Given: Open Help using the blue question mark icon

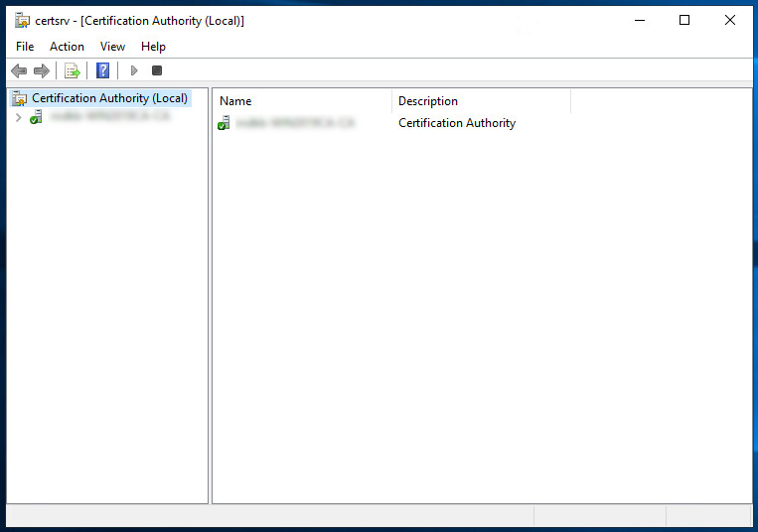Looking at the screenshot, I should pyautogui.click(x=102, y=70).
